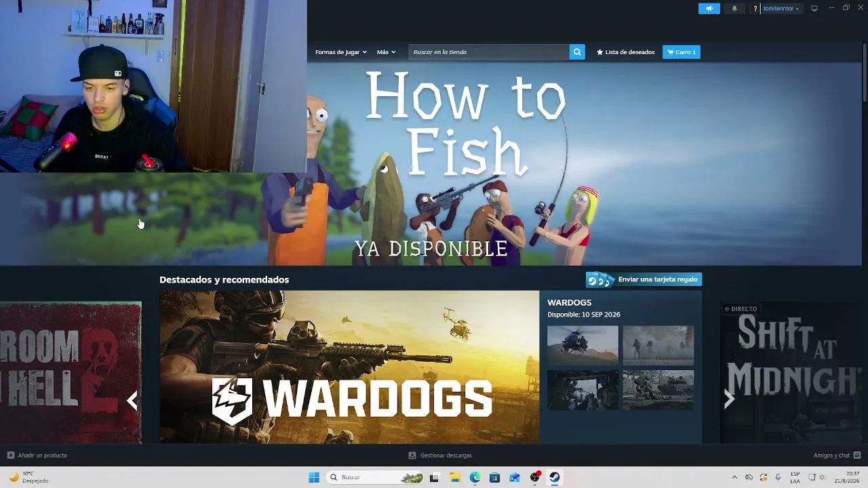Click the Destacados y recomendados heading
Viewport: 868px width, 488px height.
pyautogui.click(x=224, y=280)
